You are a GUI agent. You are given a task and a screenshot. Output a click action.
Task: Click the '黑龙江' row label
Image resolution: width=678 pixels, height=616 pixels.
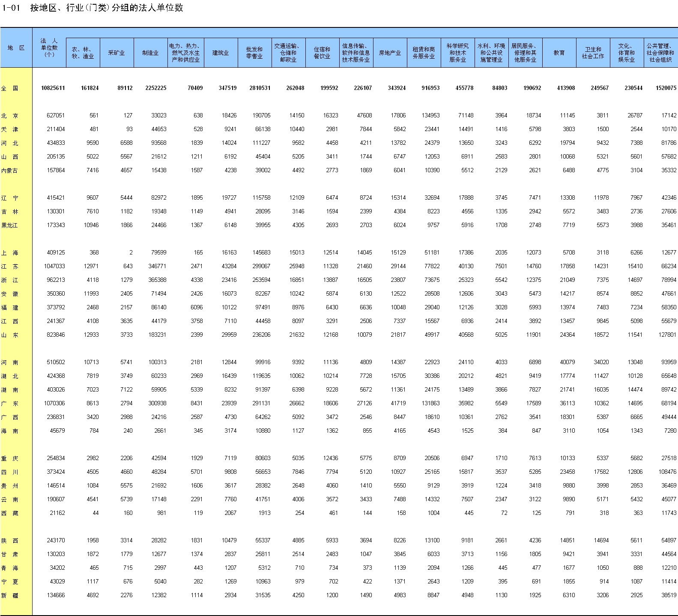pos(9,225)
